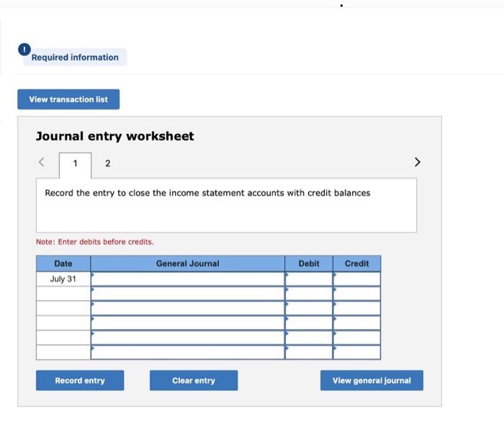Click Credit cell in second row
504x435 pixels.
tap(357, 294)
